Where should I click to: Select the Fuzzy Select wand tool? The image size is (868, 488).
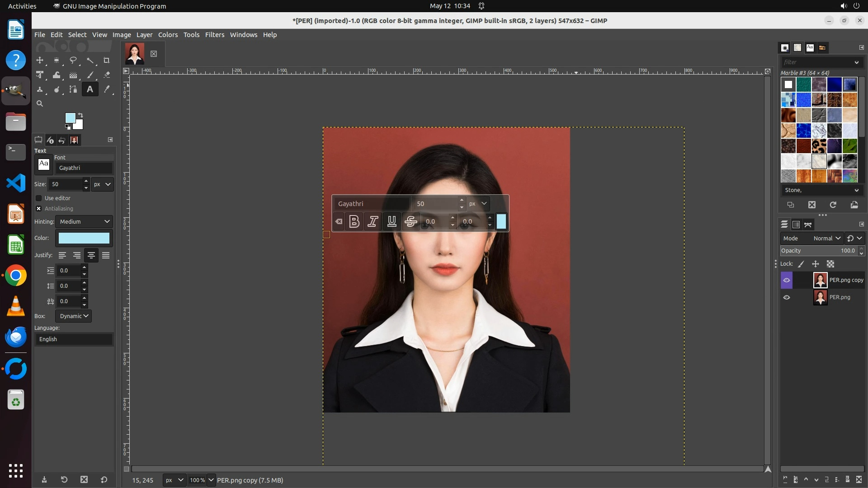[90, 61]
